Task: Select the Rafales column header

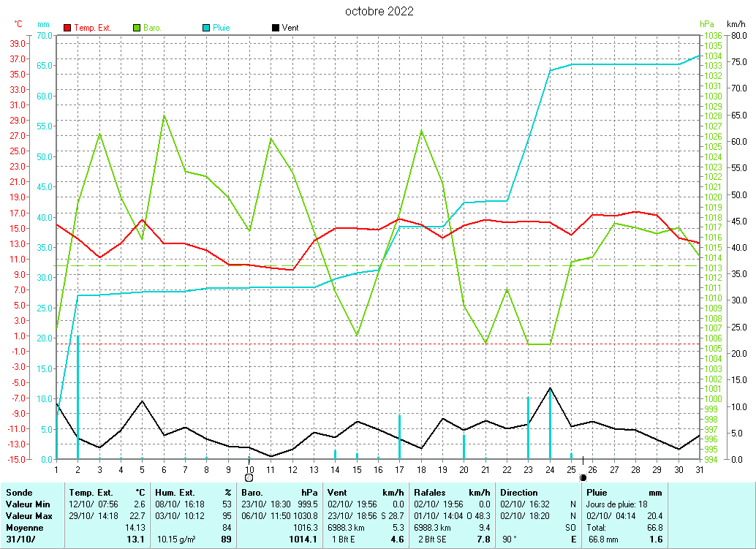Action: [431, 493]
